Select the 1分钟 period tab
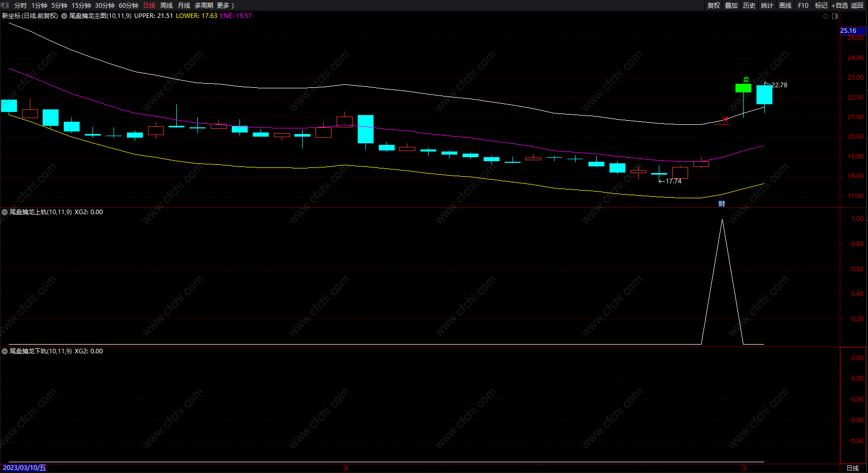Image resolution: width=868 pixels, height=473 pixels. point(39,5)
